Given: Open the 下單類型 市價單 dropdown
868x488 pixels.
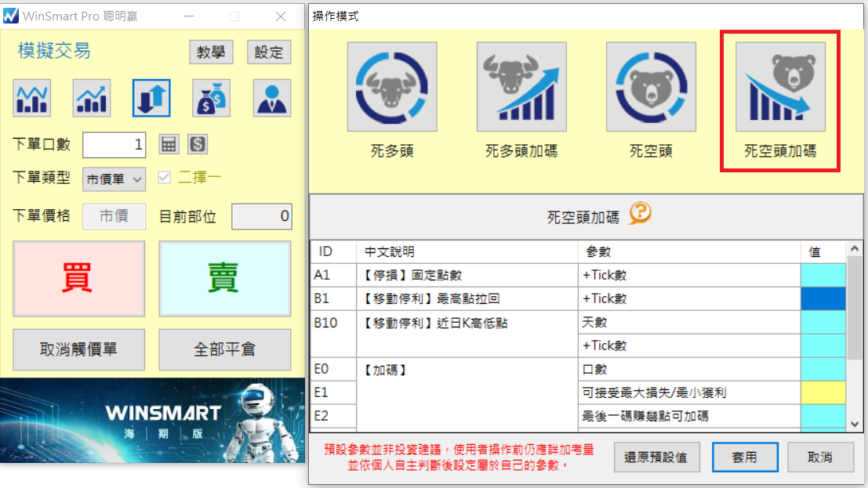Looking at the screenshot, I should (x=114, y=179).
